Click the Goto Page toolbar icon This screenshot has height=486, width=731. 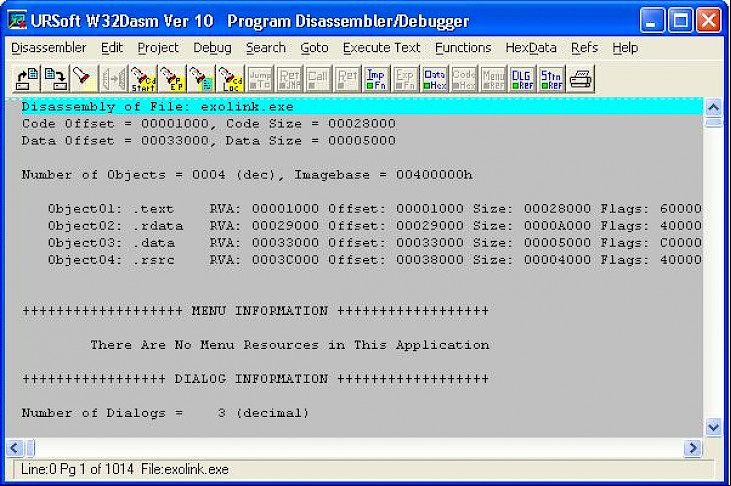pos(201,78)
